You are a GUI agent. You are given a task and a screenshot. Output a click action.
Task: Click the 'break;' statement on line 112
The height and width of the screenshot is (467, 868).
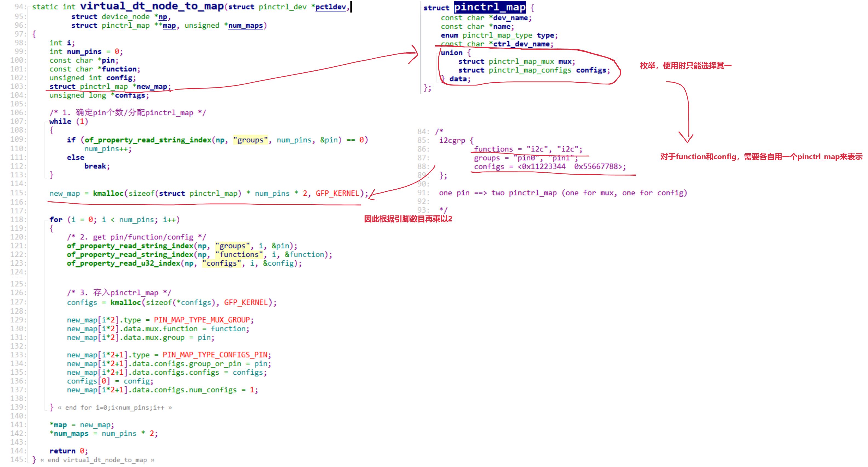coord(97,166)
